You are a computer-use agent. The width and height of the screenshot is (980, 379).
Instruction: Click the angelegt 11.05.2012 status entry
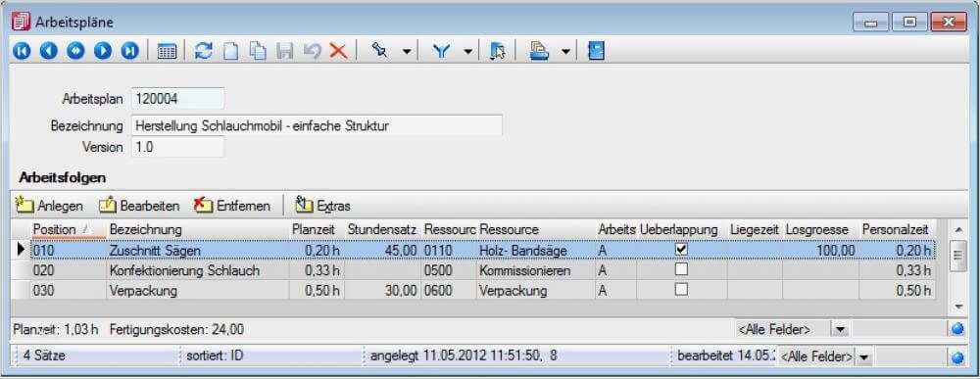point(464,356)
